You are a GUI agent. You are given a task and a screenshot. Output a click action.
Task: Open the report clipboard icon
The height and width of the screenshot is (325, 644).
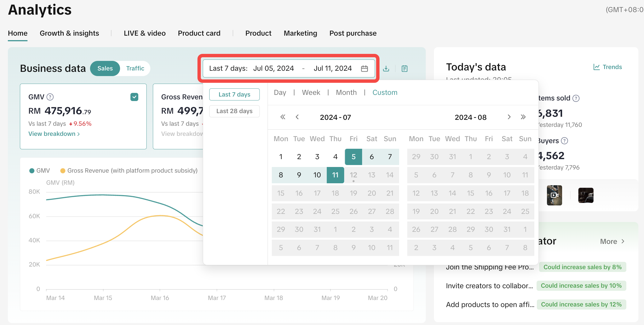[404, 68]
